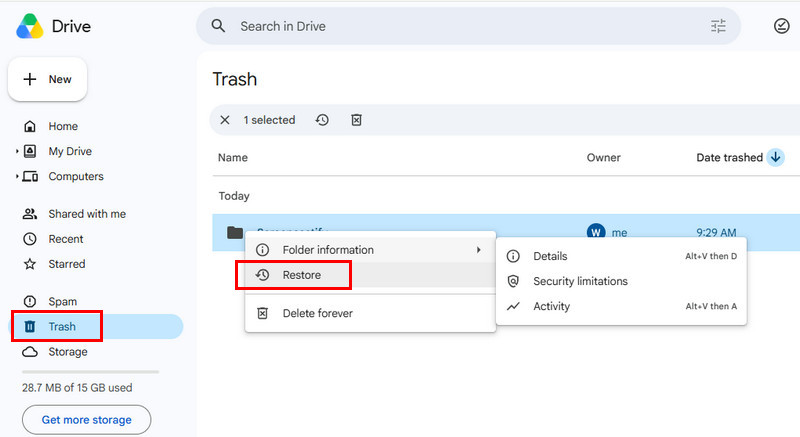Expand the My Drive tree arrow
The height and width of the screenshot is (437, 800).
pyautogui.click(x=17, y=151)
